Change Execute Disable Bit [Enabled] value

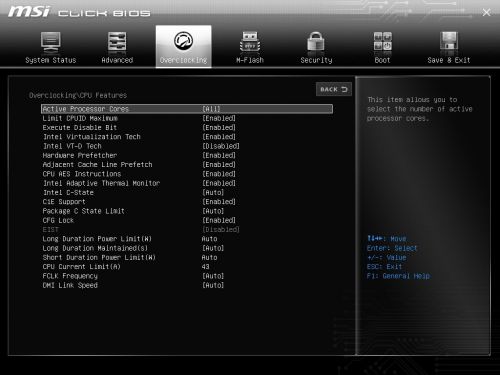pos(219,128)
